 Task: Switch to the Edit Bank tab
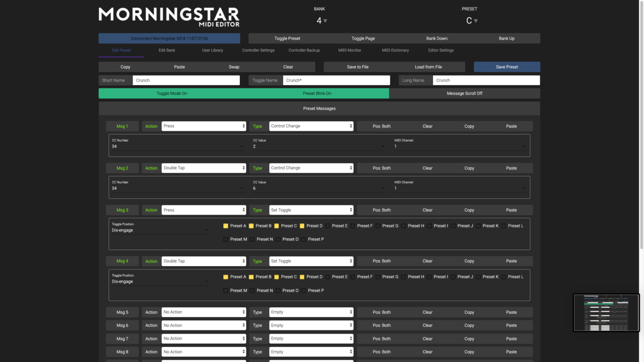coord(167,50)
